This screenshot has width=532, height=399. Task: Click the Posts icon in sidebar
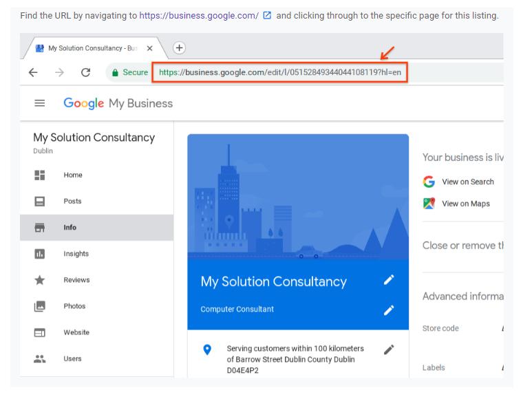coord(40,201)
